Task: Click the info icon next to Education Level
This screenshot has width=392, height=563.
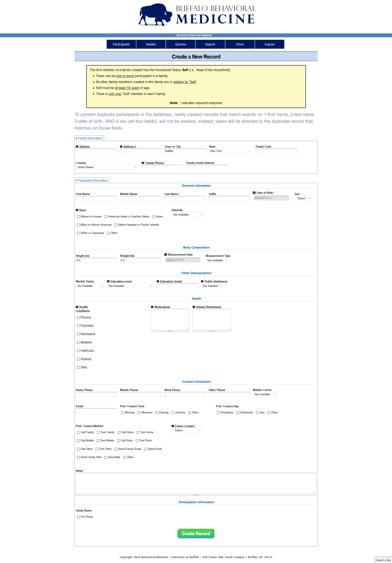Action: coord(108,281)
